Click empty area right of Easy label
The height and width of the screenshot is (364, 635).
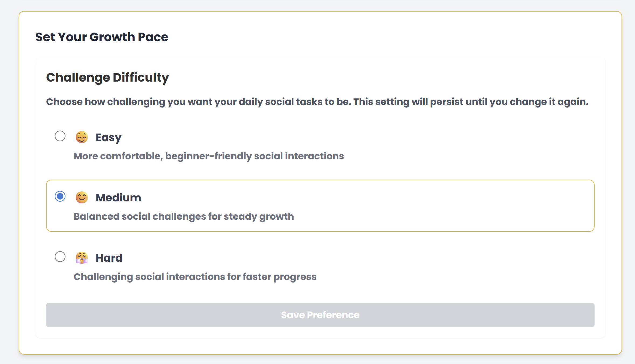350,137
